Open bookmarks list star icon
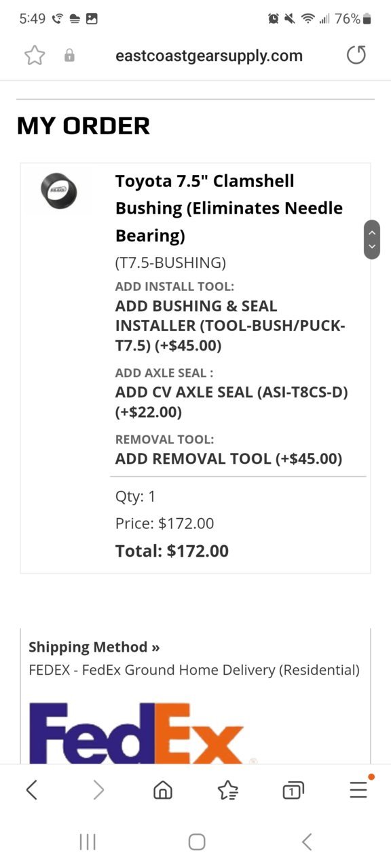The width and height of the screenshot is (391, 868). coord(227,790)
